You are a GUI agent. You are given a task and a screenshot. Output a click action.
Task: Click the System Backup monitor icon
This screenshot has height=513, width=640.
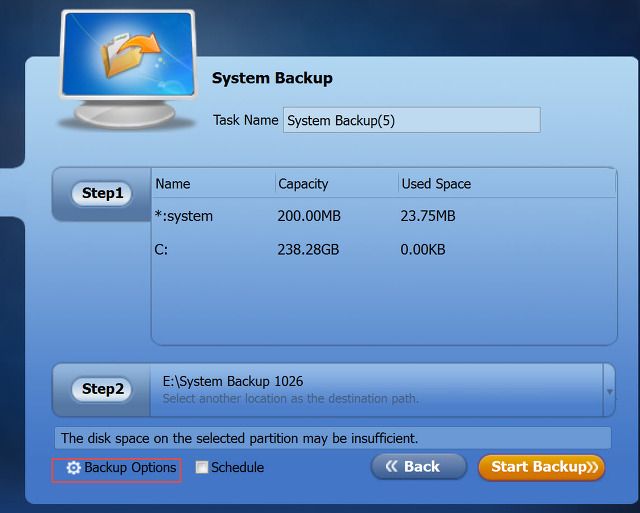[x=128, y=69]
